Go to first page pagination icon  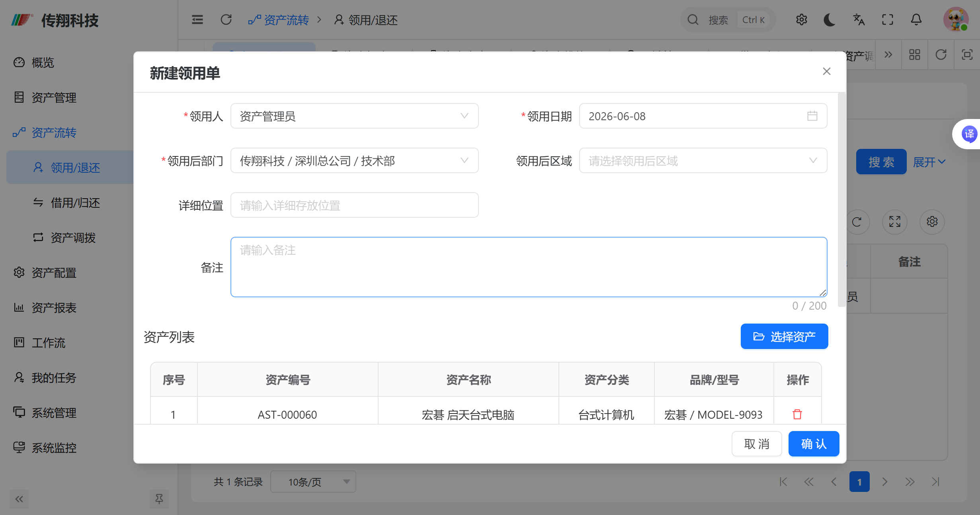coord(783,482)
